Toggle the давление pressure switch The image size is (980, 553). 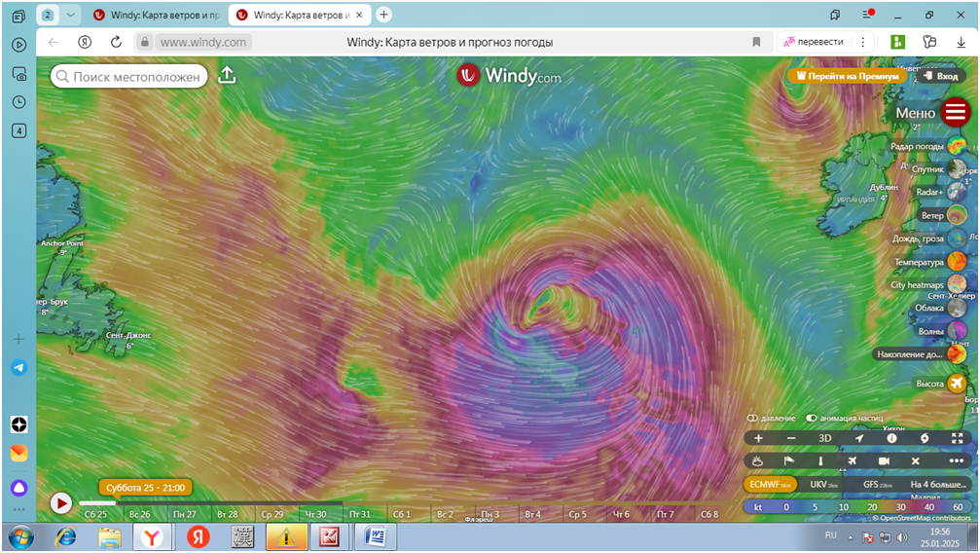point(752,418)
